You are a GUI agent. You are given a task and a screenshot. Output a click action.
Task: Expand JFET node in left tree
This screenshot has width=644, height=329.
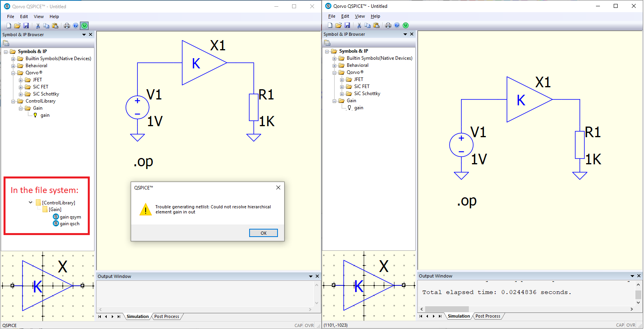[20, 80]
